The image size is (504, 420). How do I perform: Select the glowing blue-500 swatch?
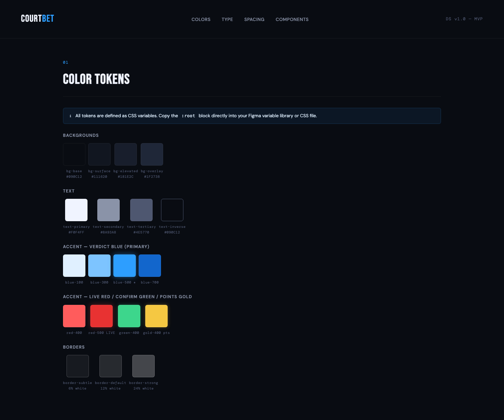coord(125,266)
